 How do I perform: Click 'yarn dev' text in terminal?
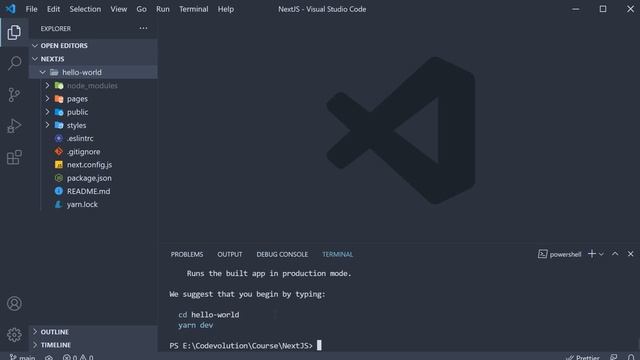[x=196, y=325]
